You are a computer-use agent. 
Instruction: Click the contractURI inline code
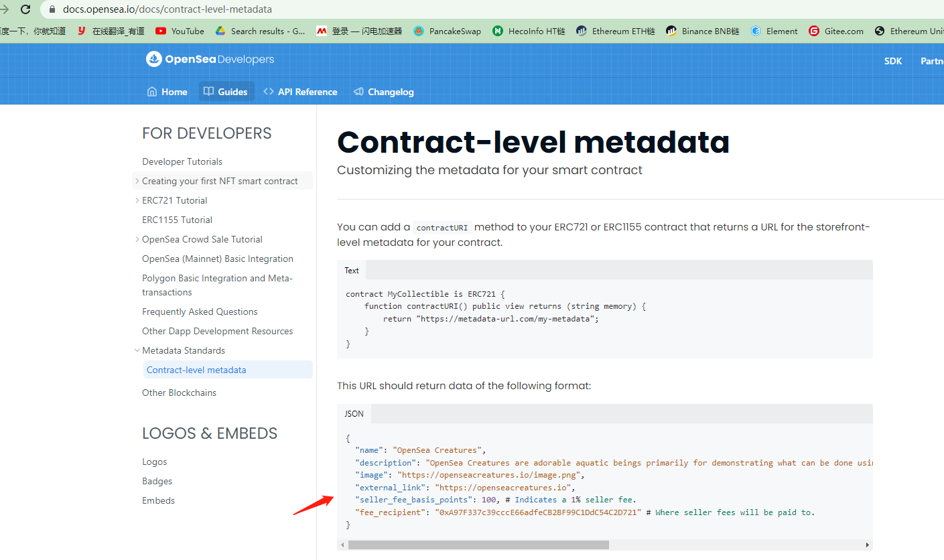pos(442,227)
